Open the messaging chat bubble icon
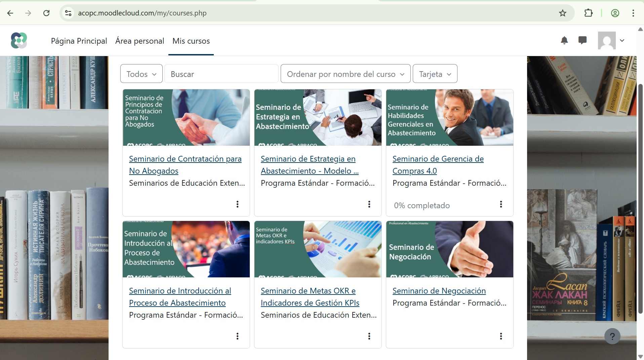This screenshot has height=360, width=644. [582, 41]
